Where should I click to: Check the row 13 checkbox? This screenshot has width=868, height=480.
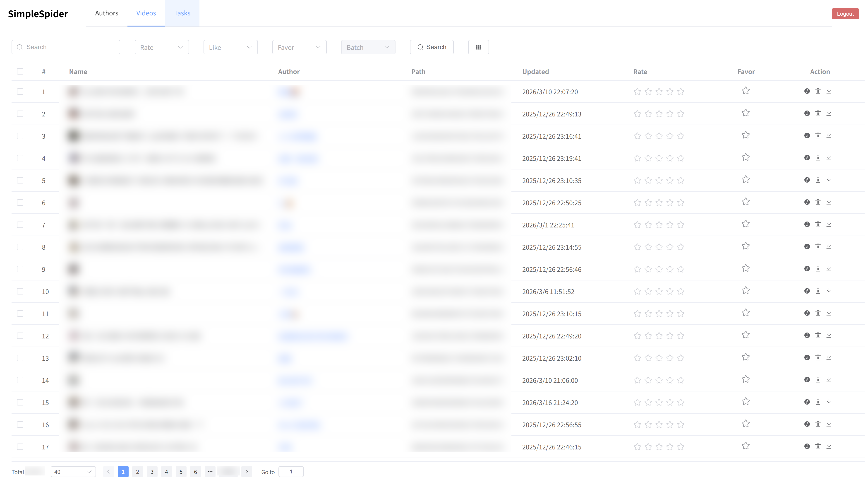pos(20,358)
